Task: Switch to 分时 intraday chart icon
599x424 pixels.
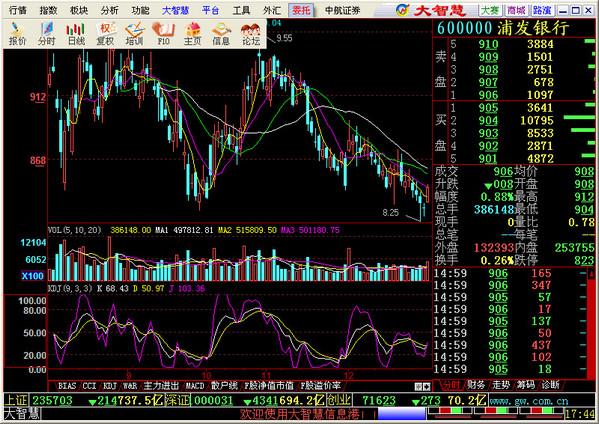Action: [47, 34]
